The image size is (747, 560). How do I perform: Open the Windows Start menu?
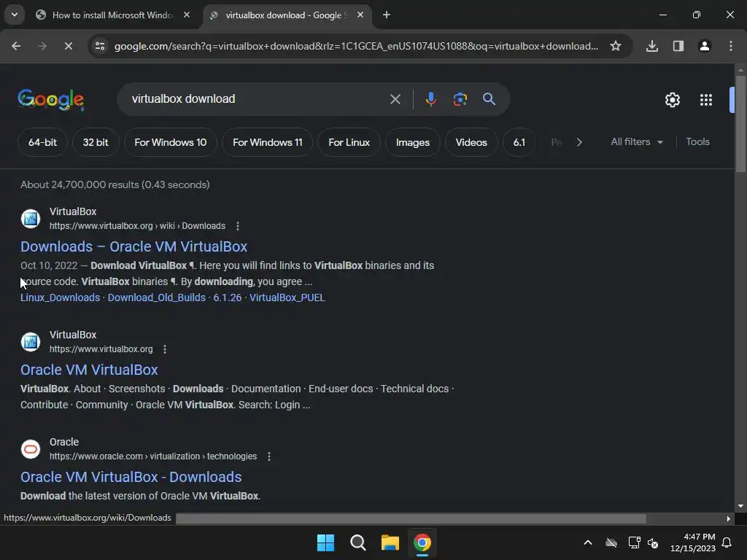point(326,542)
